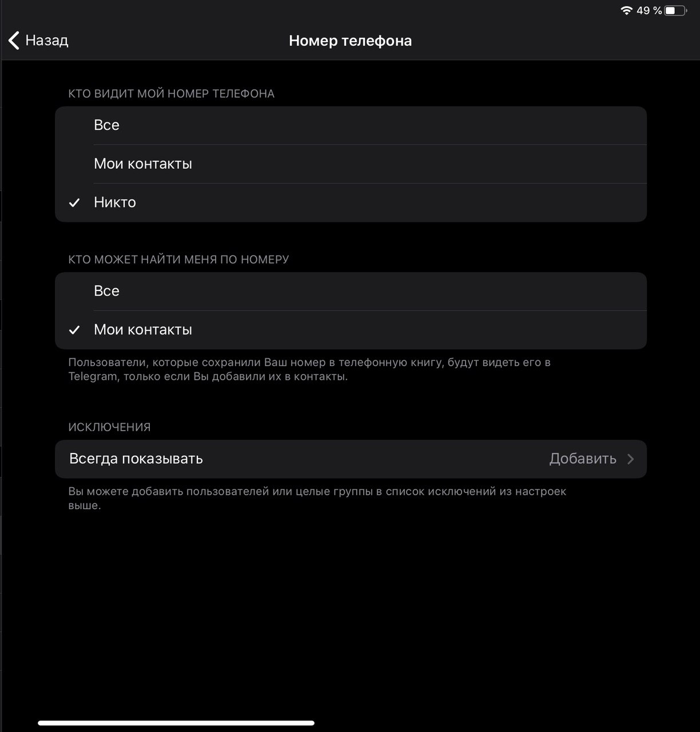The width and height of the screenshot is (700, 732).
Task: Select Мои контакты under find me by number
Action: [x=351, y=330]
